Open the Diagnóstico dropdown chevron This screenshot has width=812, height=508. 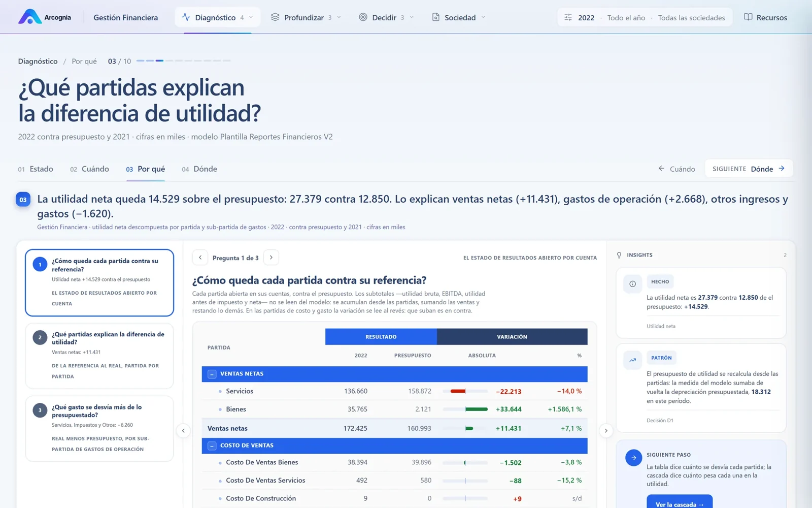tap(251, 17)
